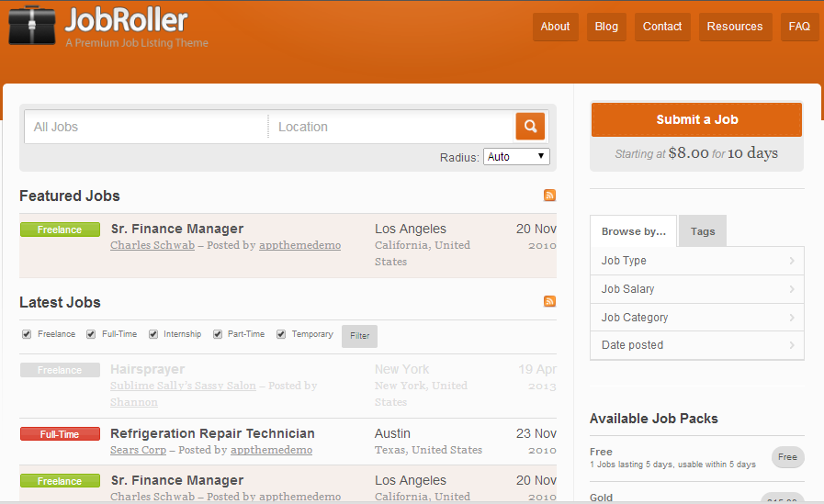
Task: Click the All Jobs search field
Action: [x=145, y=127]
